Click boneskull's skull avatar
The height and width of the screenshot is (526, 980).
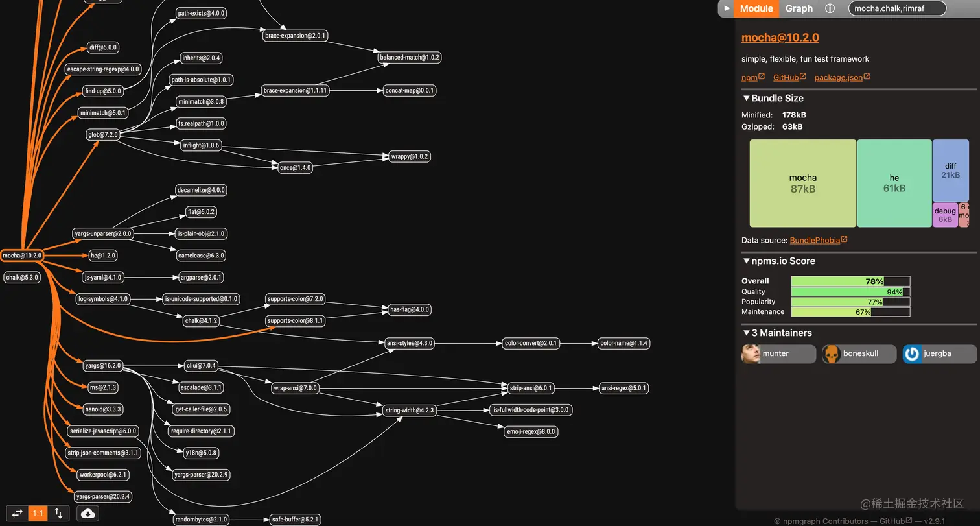pos(831,354)
